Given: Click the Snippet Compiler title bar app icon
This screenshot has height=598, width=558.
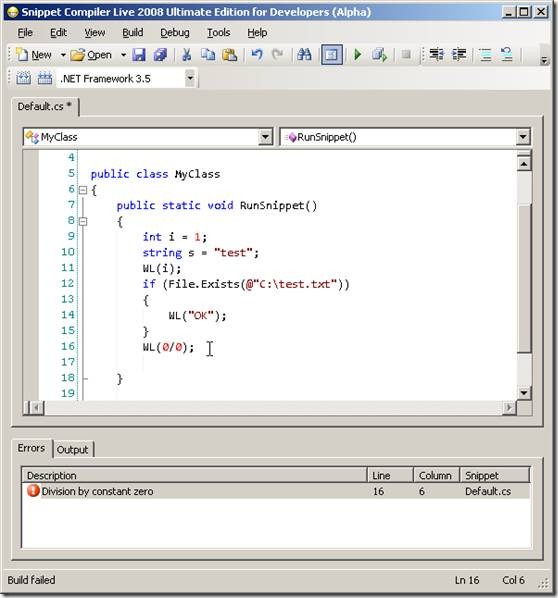Looking at the screenshot, I should pos(13,12).
